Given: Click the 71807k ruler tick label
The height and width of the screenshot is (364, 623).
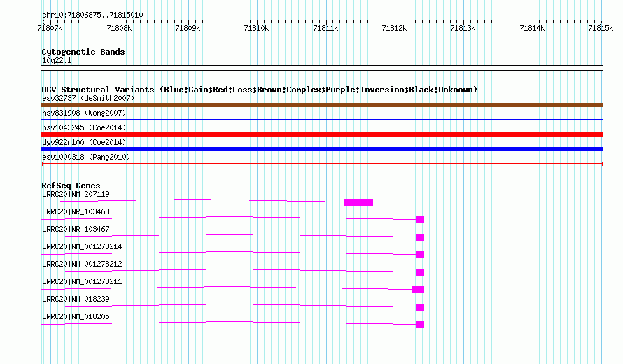Looking at the screenshot, I should pos(50,28).
